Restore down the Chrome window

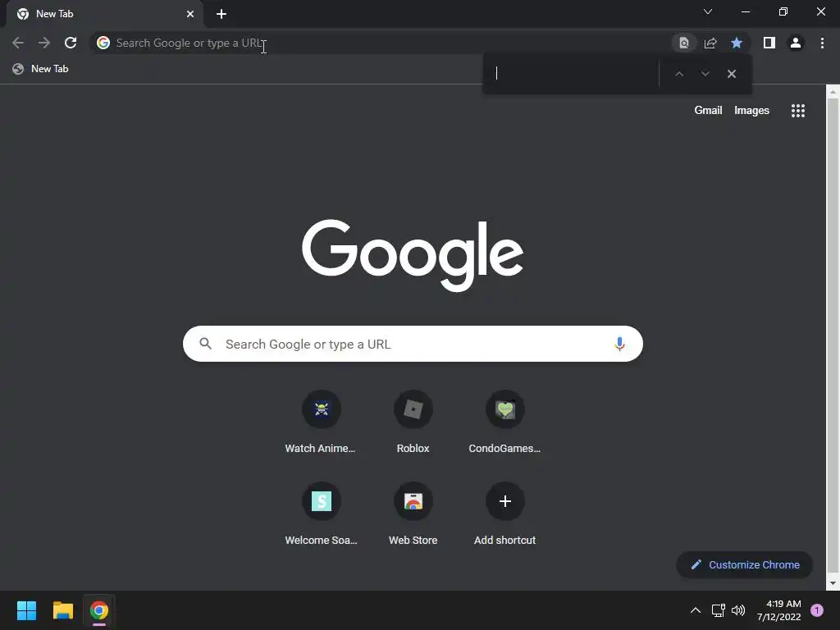[783, 11]
